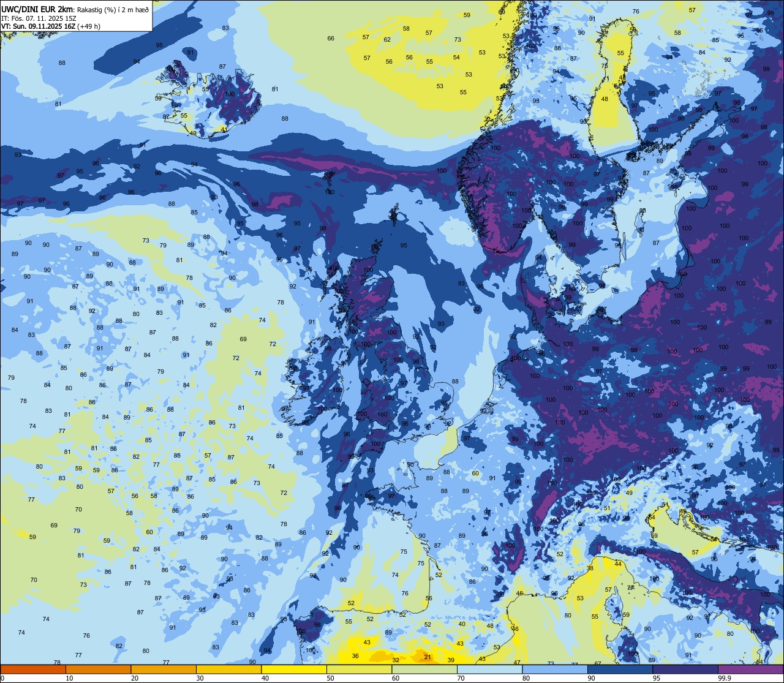
Task: Click the 40–50% bright yellow legend swatch
Action: click(x=294, y=669)
